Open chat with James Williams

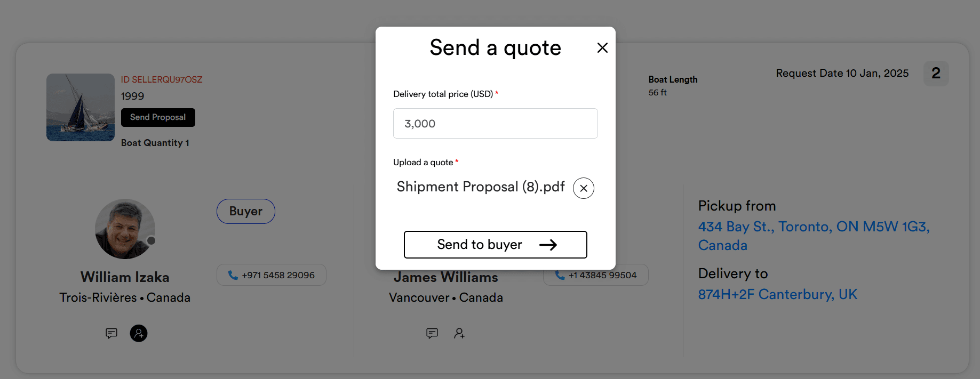pyautogui.click(x=432, y=333)
